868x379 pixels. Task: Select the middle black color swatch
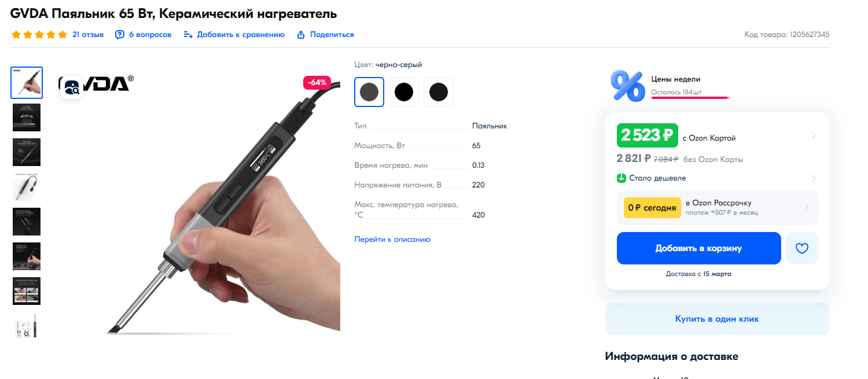pyautogui.click(x=404, y=92)
